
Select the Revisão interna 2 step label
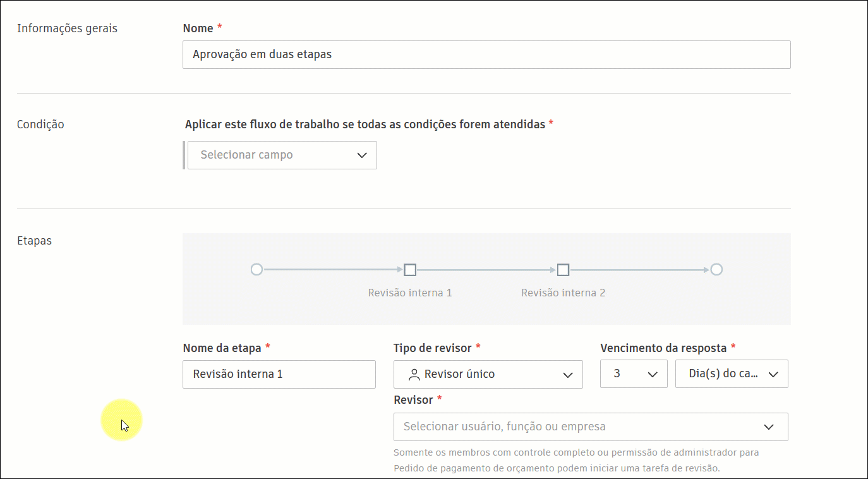562,293
